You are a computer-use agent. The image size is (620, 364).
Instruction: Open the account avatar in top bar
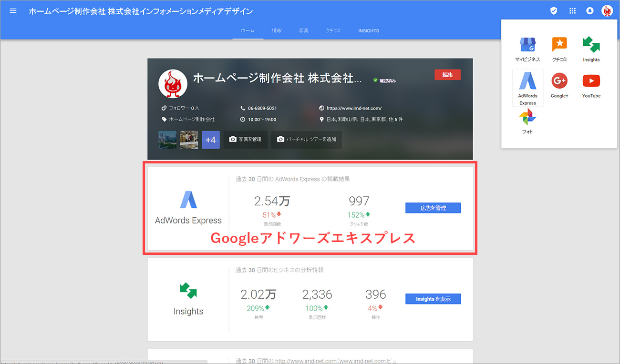607,10
